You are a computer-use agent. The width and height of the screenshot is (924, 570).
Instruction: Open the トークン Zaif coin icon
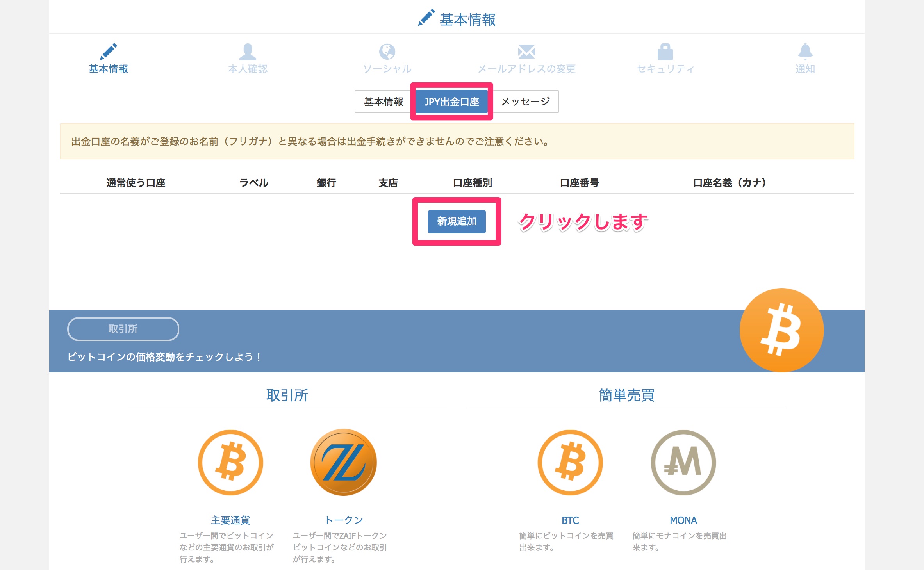[x=344, y=463]
